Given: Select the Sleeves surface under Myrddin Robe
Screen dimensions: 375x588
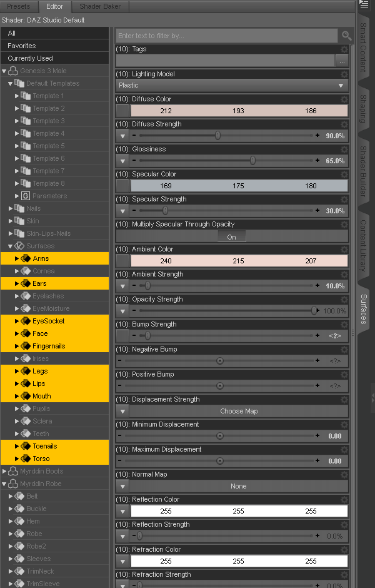Looking at the screenshot, I should click(x=55, y=559).
